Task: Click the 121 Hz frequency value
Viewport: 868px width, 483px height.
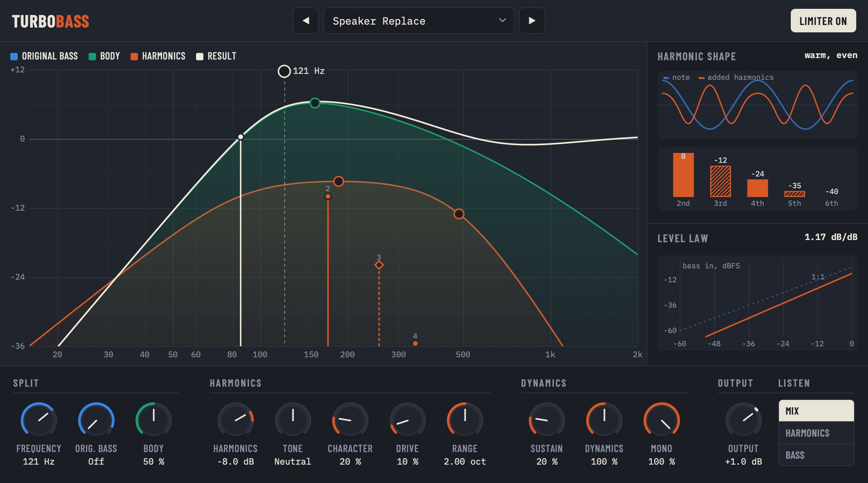Action: tap(39, 462)
